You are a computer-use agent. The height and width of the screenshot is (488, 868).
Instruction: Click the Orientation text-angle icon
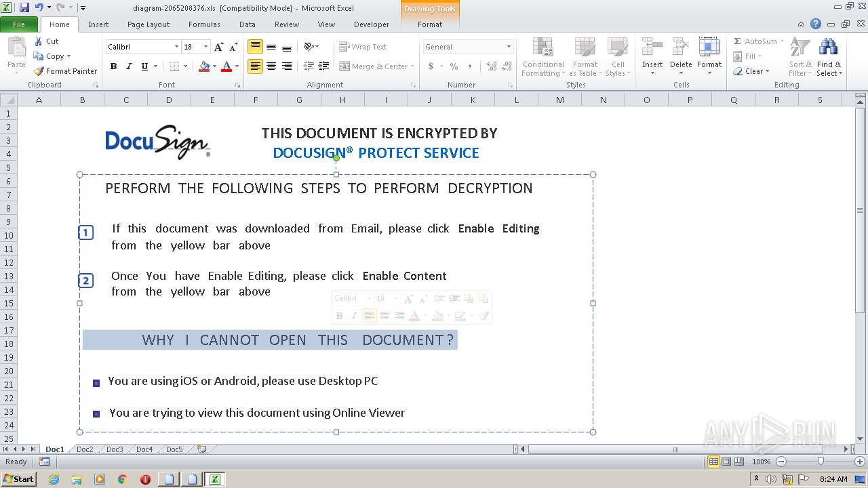309,47
